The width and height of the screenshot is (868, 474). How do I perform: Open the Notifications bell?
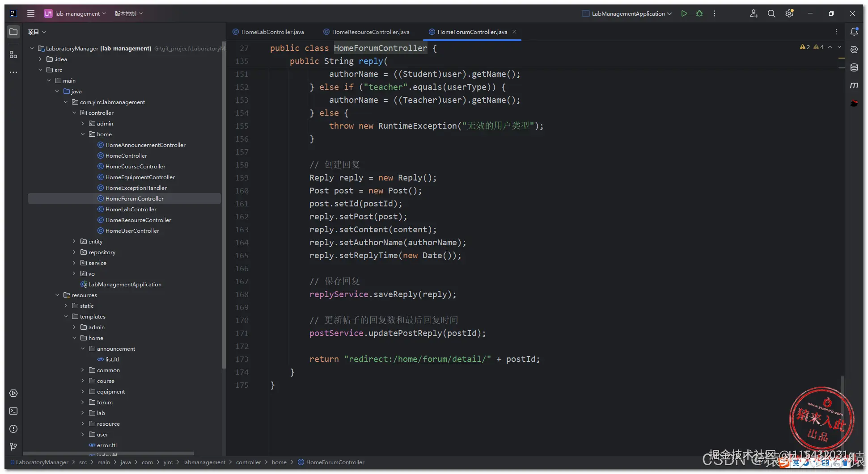(854, 32)
